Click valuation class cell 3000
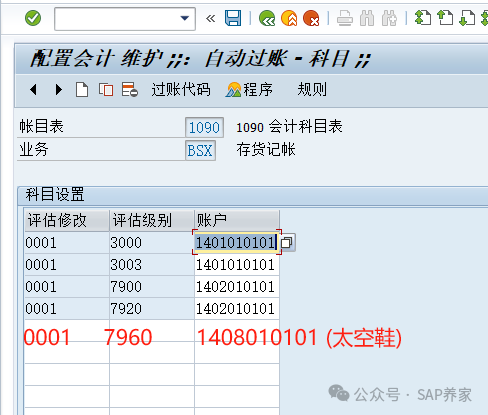The image size is (488, 415). pyautogui.click(x=152, y=242)
